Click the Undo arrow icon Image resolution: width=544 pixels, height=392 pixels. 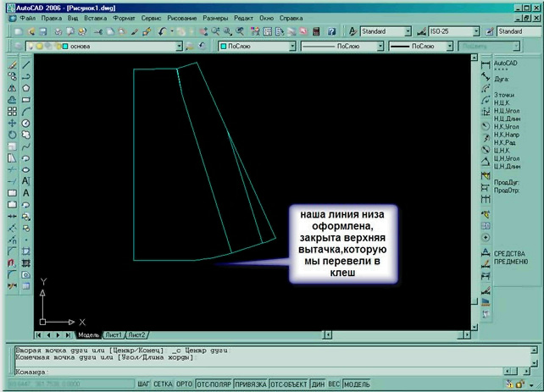pos(161,31)
